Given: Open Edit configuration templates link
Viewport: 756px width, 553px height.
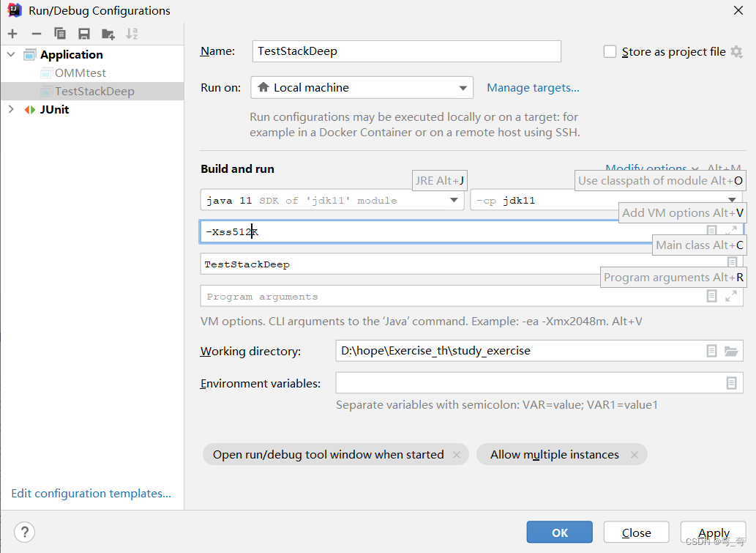Looking at the screenshot, I should click(x=91, y=493).
